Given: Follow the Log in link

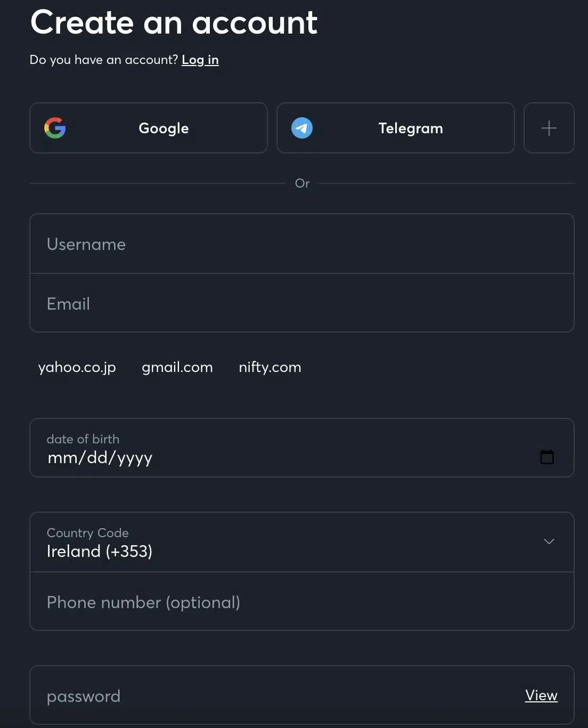Looking at the screenshot, I should (x=200, y=60).
